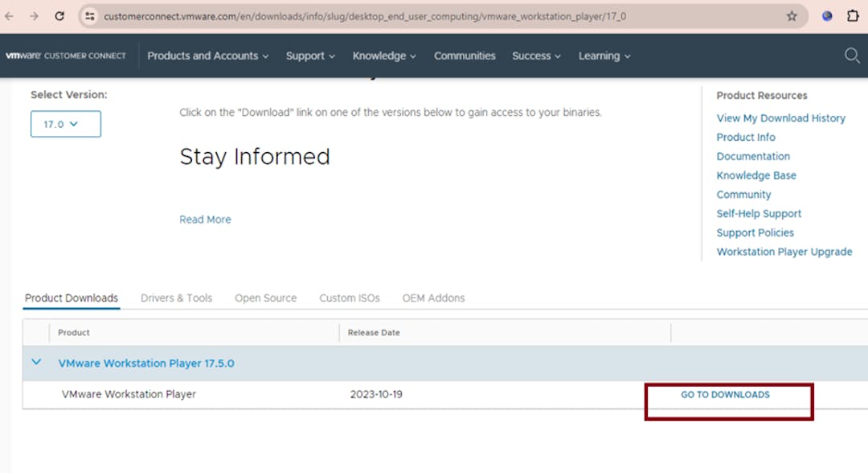Click the Read More link

pyautogui.click(x=205, y=220)
